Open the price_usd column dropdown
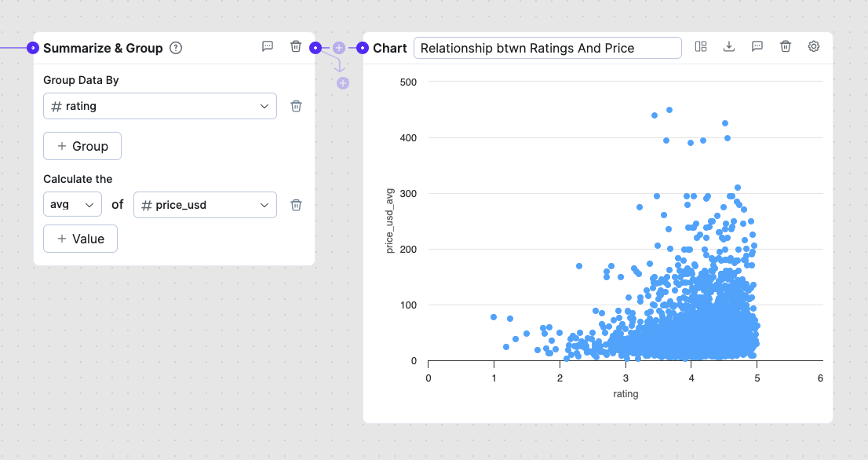 click(x=205, y=205)
